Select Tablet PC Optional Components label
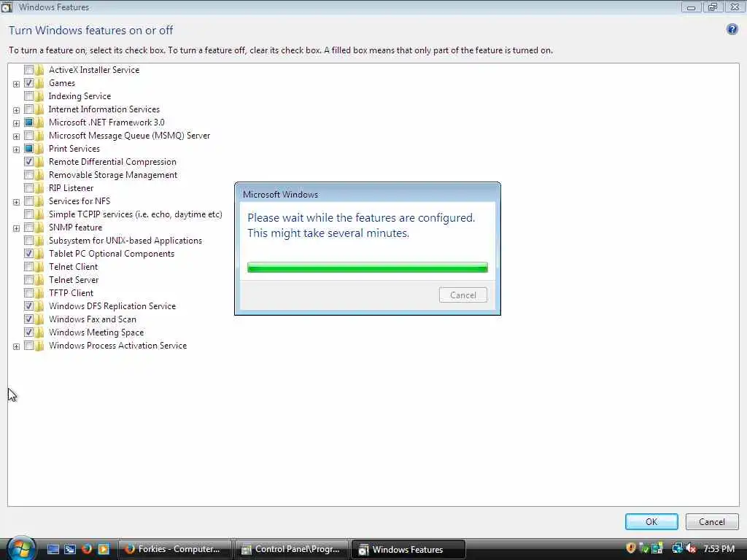The width and height of the screenshot is (747, 560). point(112,254)
